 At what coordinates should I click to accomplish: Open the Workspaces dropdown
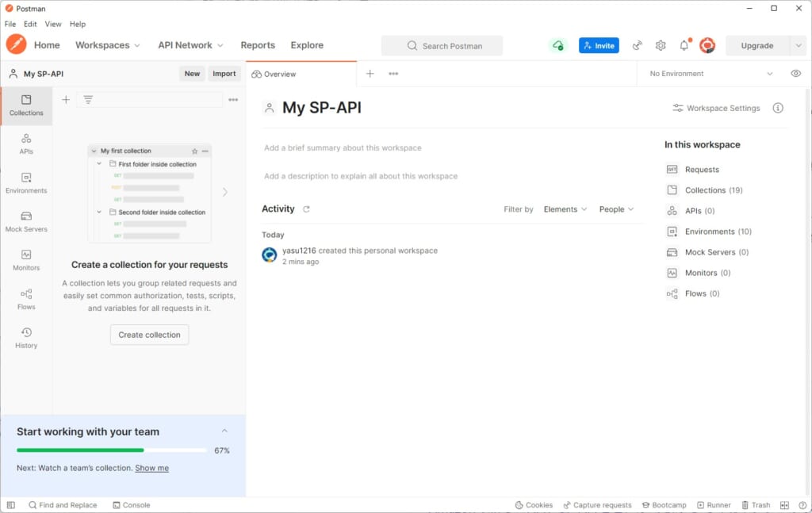108,45
